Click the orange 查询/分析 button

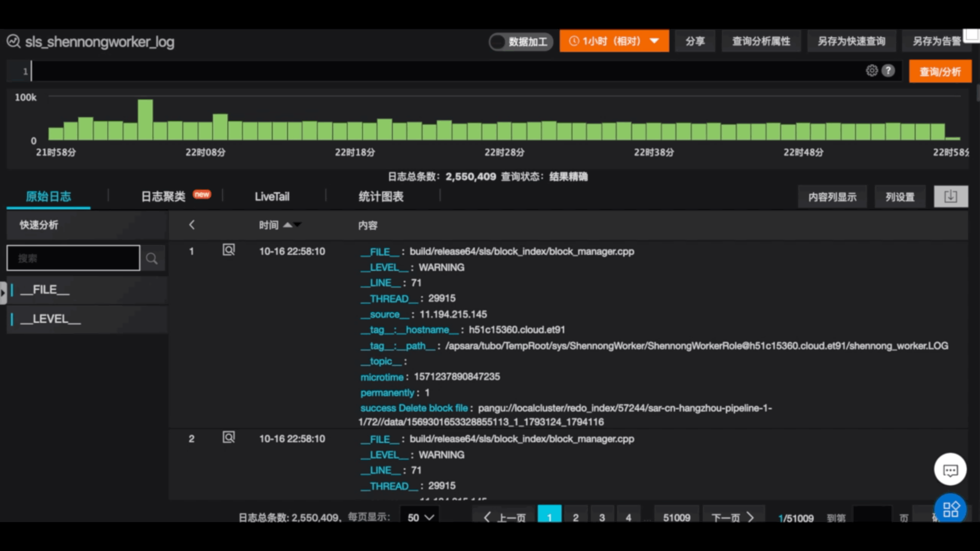[940, 71]
